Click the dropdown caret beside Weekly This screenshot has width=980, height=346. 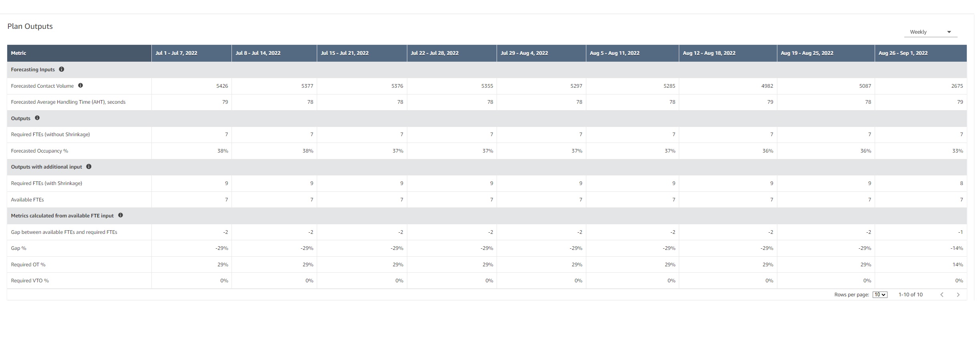(x=948, y=31)
